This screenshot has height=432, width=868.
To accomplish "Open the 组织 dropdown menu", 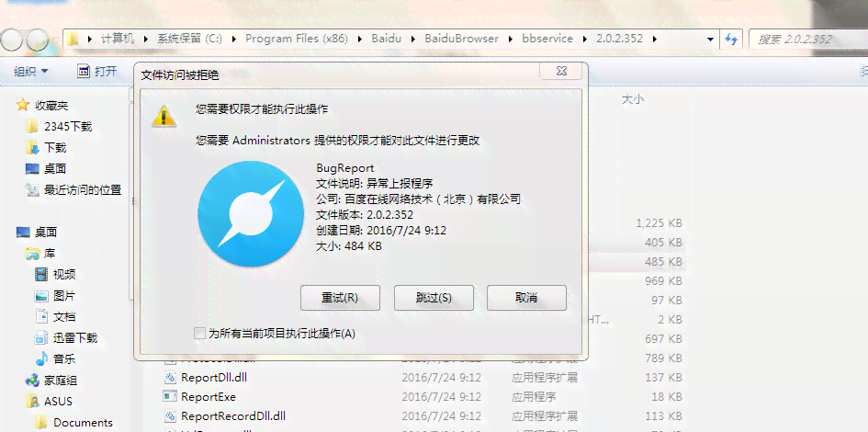I will tap(31, 72).
